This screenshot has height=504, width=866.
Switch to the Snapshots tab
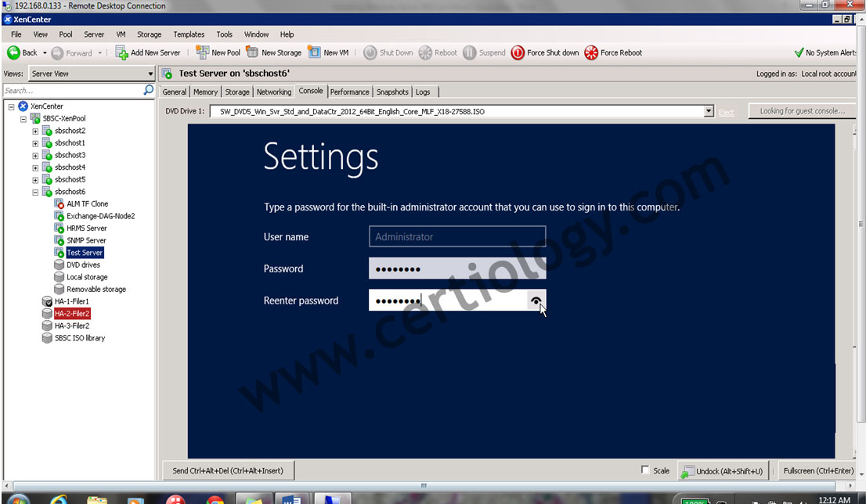tap(392, 92)
